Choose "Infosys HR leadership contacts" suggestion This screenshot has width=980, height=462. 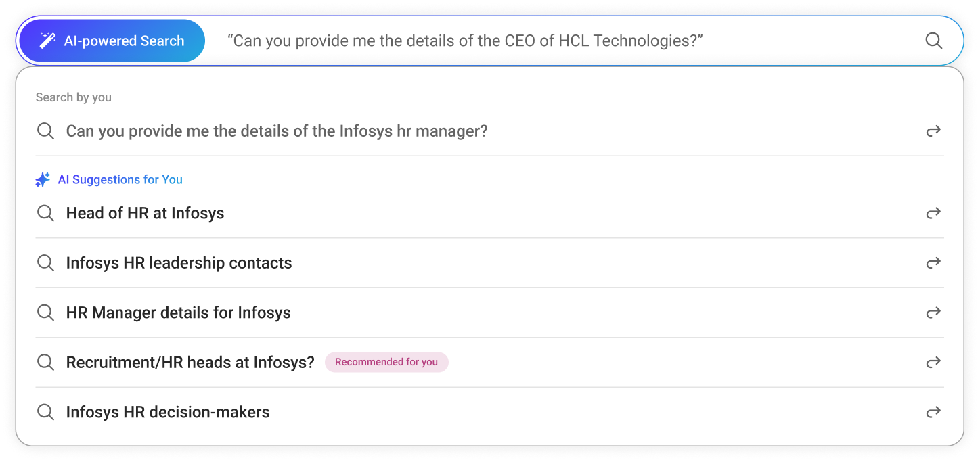(x=179, y=263)
